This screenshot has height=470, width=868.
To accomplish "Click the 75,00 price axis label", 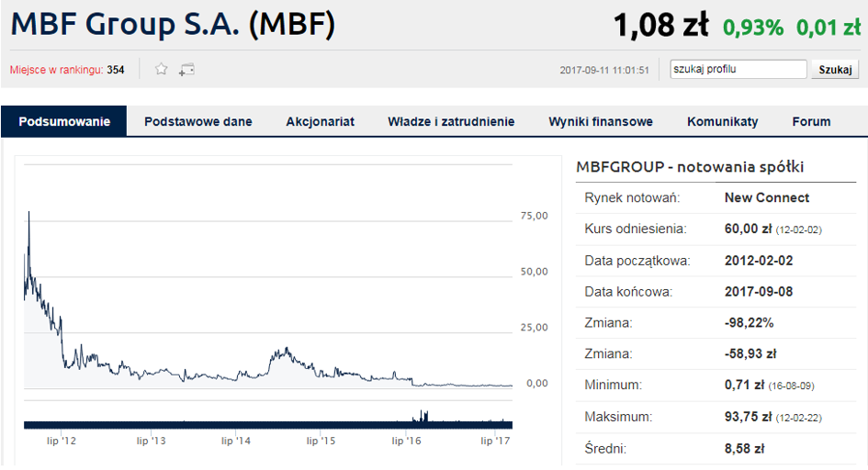I will [x=535, y=216].
